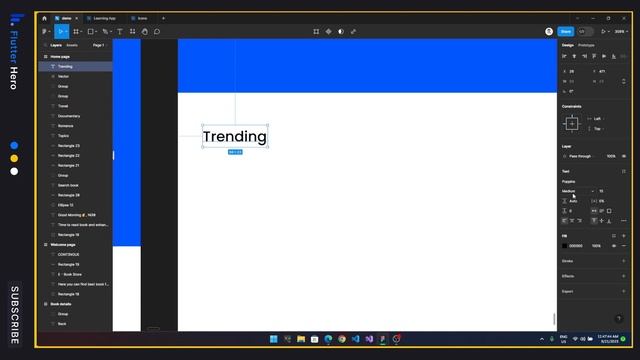Viewport: 640px width, 360px height.
Task: Click the Share button
Action: pyautogui.click(x=566, y=31)
